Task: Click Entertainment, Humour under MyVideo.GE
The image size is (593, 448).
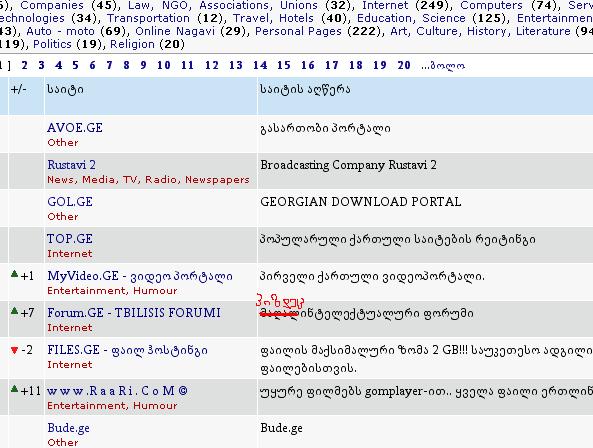Action: pyautogui.click(x=112, y=291)
